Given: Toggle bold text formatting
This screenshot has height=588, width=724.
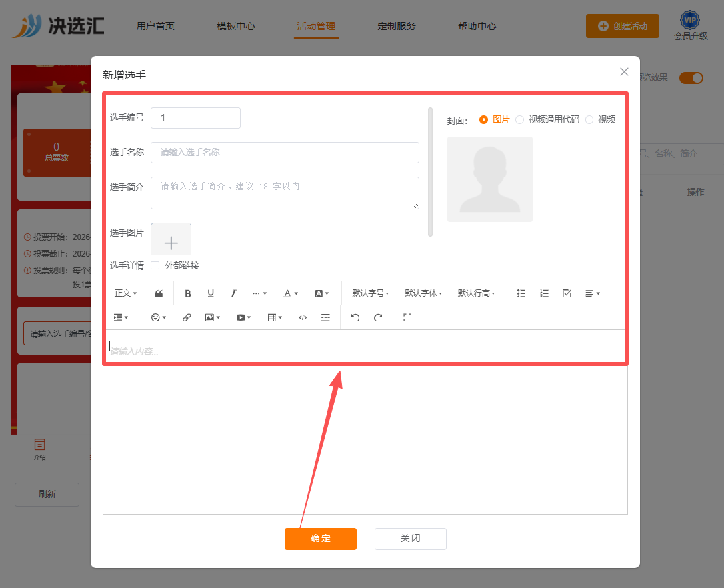Looking at the screenshot, I should tap(187, 293).
